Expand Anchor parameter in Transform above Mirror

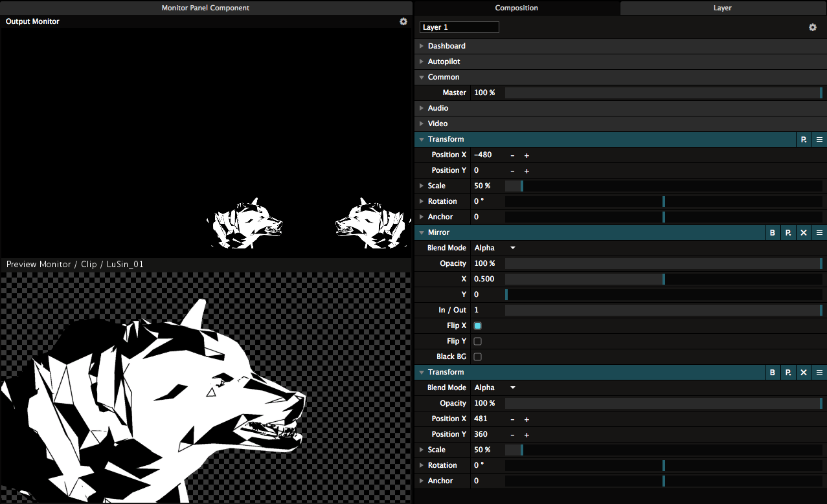point(422,217)
